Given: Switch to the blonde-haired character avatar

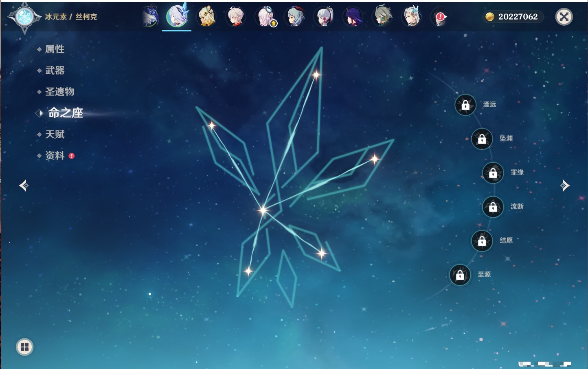Looking at the screenshot, I should [x=206, y=17].
